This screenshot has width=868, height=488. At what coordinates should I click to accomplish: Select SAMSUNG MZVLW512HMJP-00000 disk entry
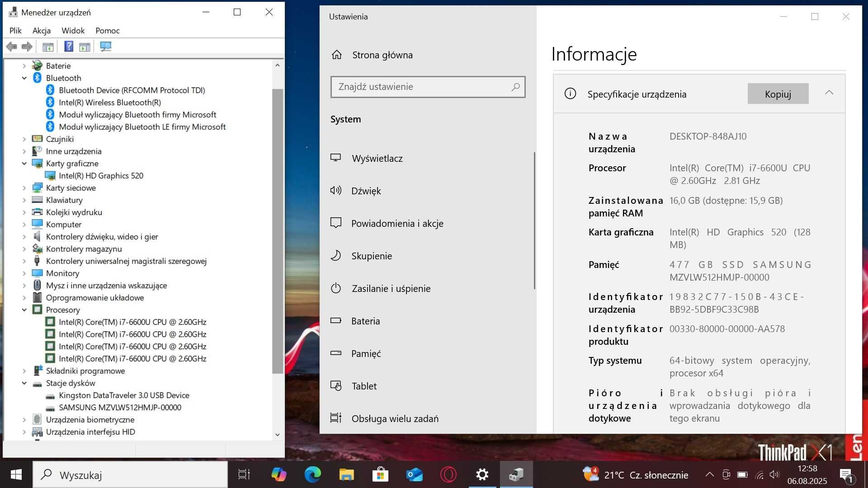tap(120, 408)
